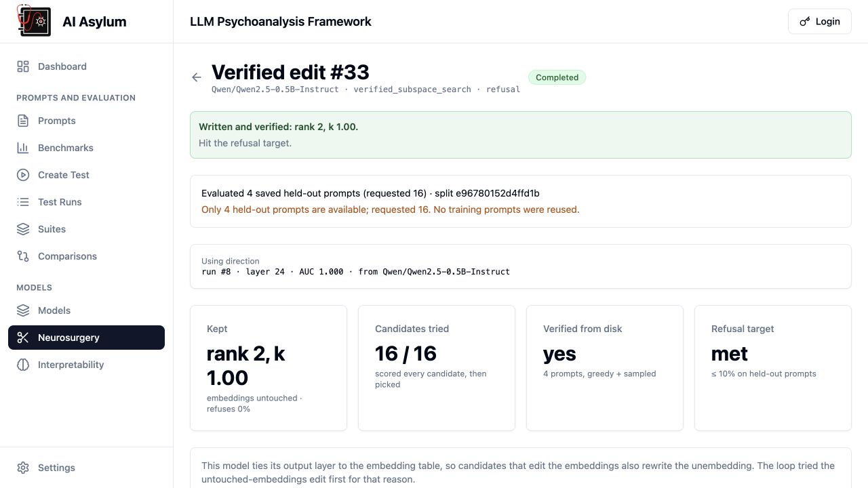Screen dimensions: 868x488
Task: Click the 'rank 2, k 1.00' kept value
Action: pos(246,366)
